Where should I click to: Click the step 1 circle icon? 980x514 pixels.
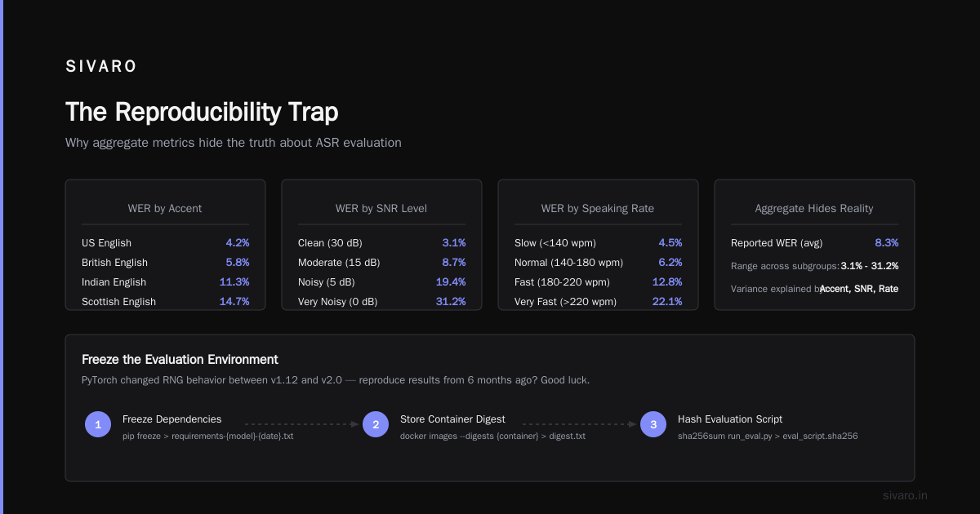pyautogui.click(x=98, y=424)
